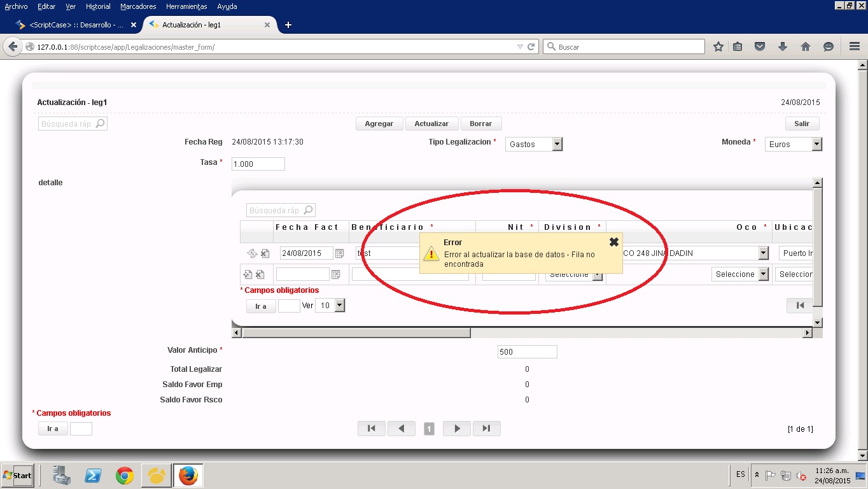Open the Oco Seleccione dropdown in the empty row

coord(740,274)
